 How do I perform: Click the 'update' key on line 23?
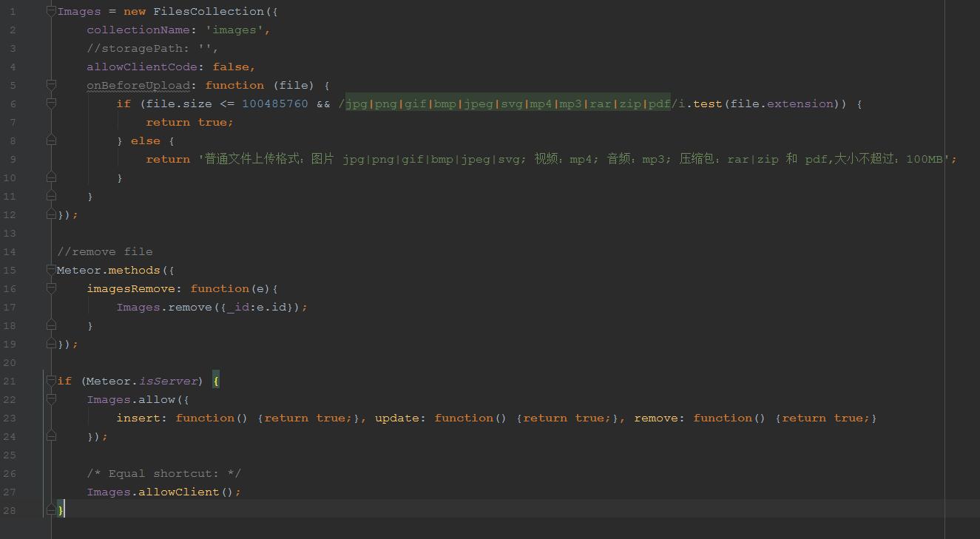pyautogui.click(x=397, y=418)
